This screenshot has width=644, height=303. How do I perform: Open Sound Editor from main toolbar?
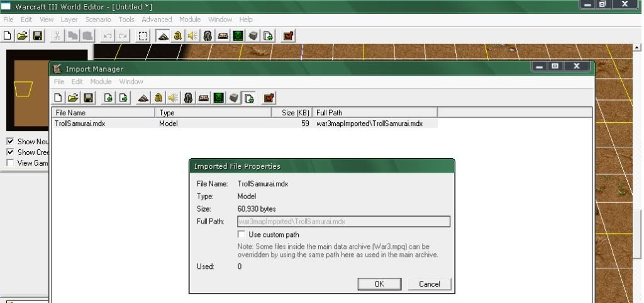pos(192,36)
